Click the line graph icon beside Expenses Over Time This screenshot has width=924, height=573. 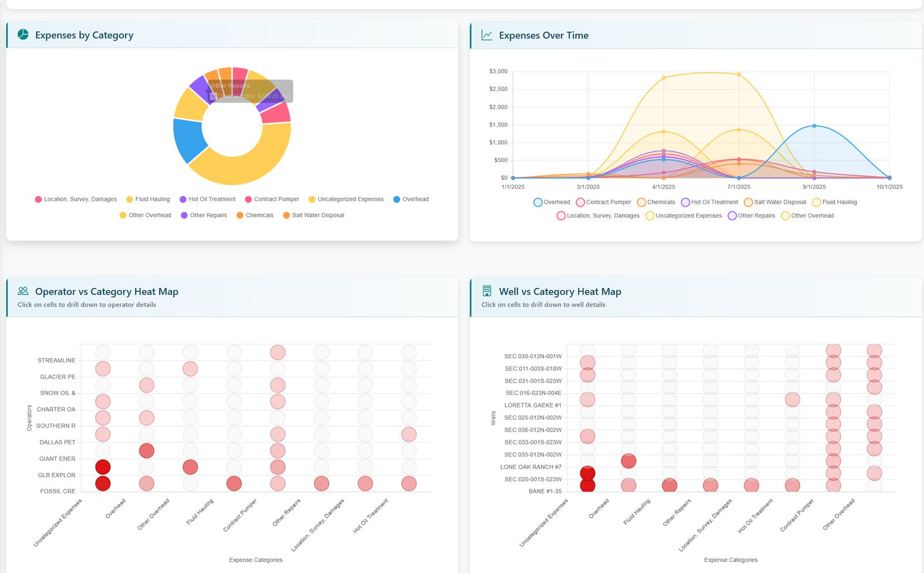[x=487, y=35]
